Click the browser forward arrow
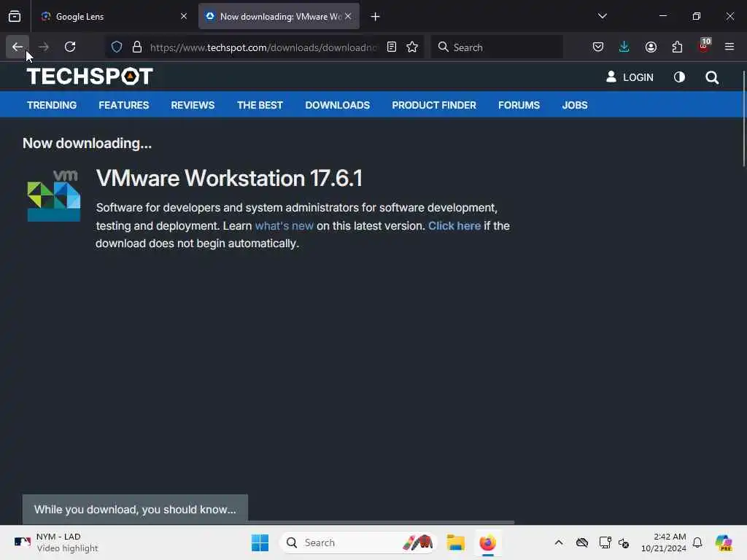Screen dimensions: 747x560 (44, 47)
